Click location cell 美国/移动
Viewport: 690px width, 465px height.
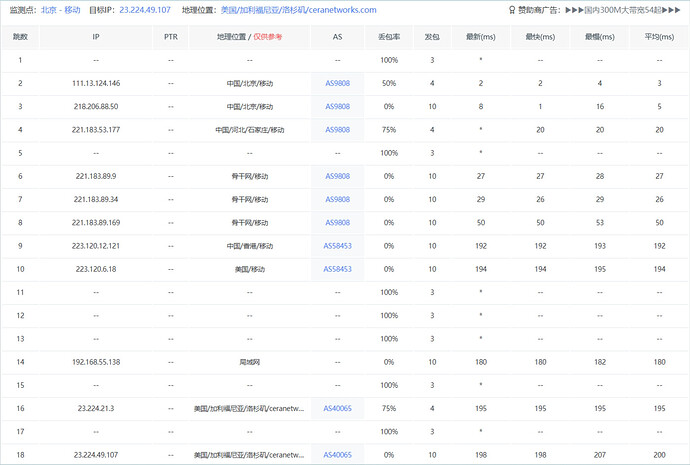[x=250, y=269]
